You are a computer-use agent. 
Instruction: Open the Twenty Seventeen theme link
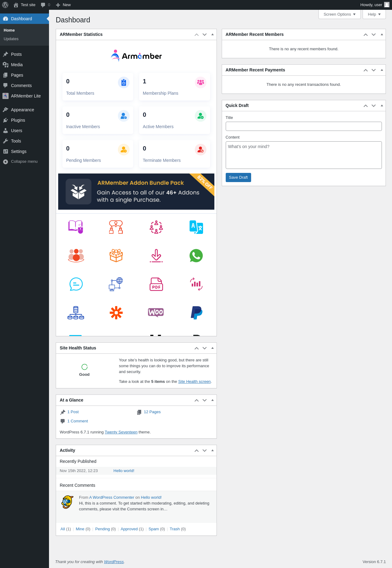121,432
